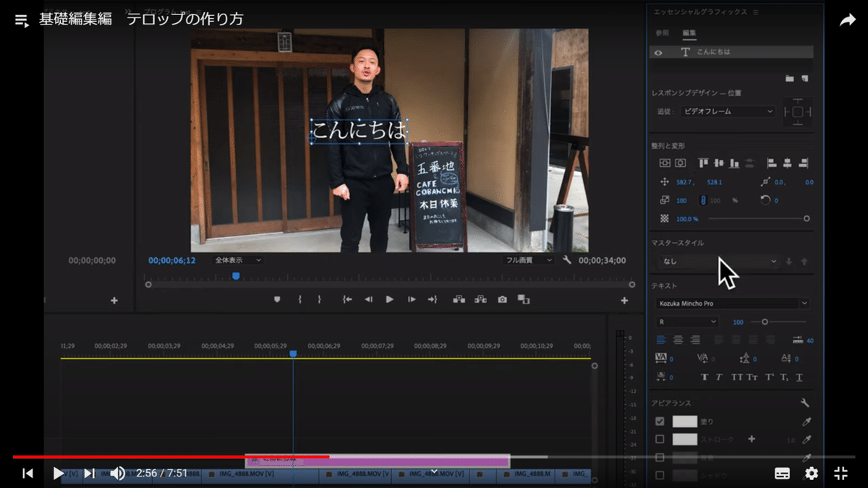The height and width of the screenshot is (488, 868).
Task: Go to Out point in program monitor
Action: click(433, 299)
